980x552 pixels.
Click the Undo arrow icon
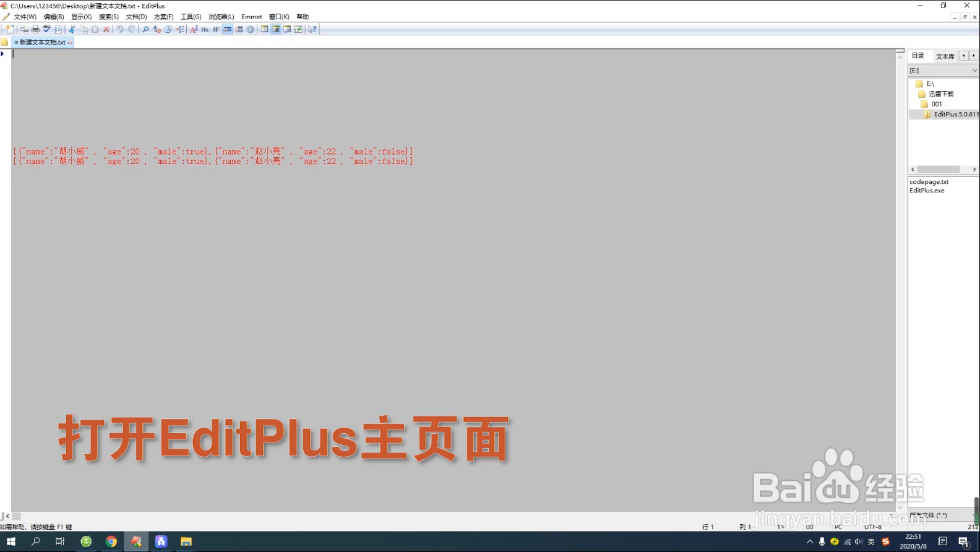[120, 29]
